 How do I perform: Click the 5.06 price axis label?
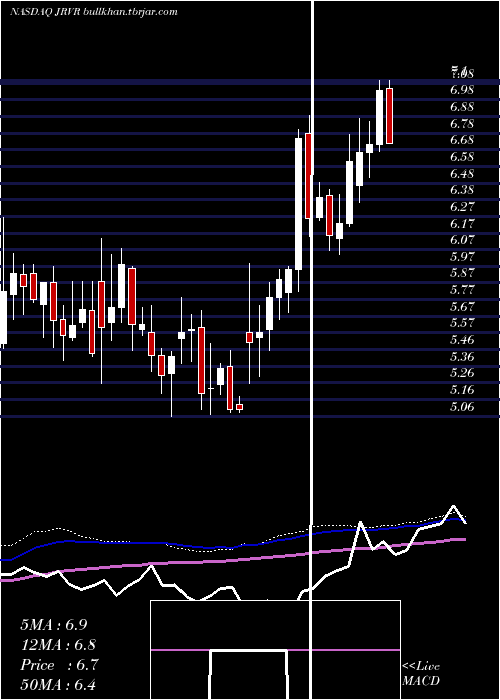click(462, 407)
